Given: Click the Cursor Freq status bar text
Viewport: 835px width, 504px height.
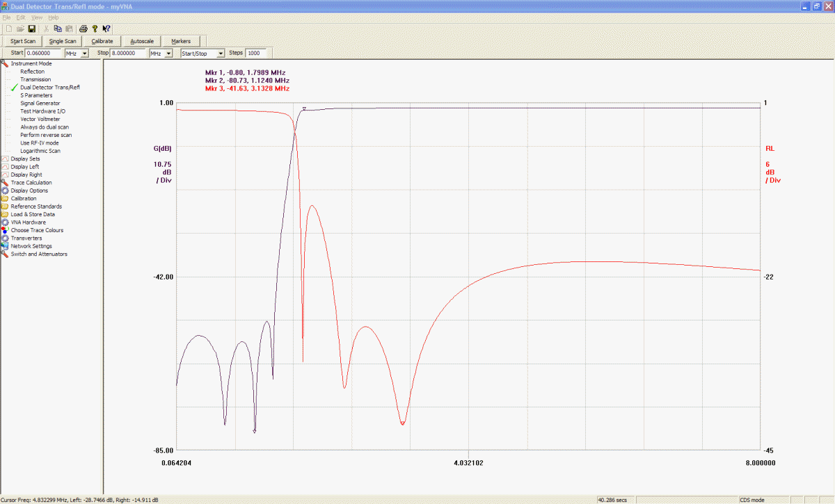Looking at the screenshot, I should (x=79, y=500).
